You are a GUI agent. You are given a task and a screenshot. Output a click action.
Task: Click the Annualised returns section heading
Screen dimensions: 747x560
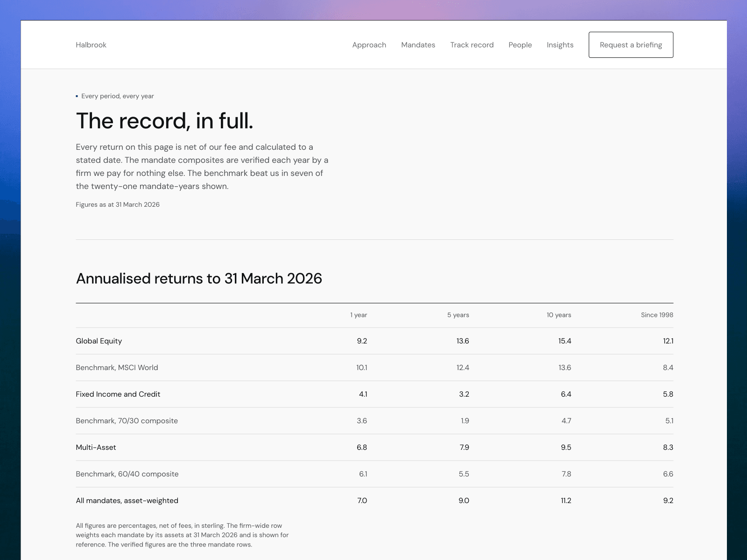[x=199, y=279]
